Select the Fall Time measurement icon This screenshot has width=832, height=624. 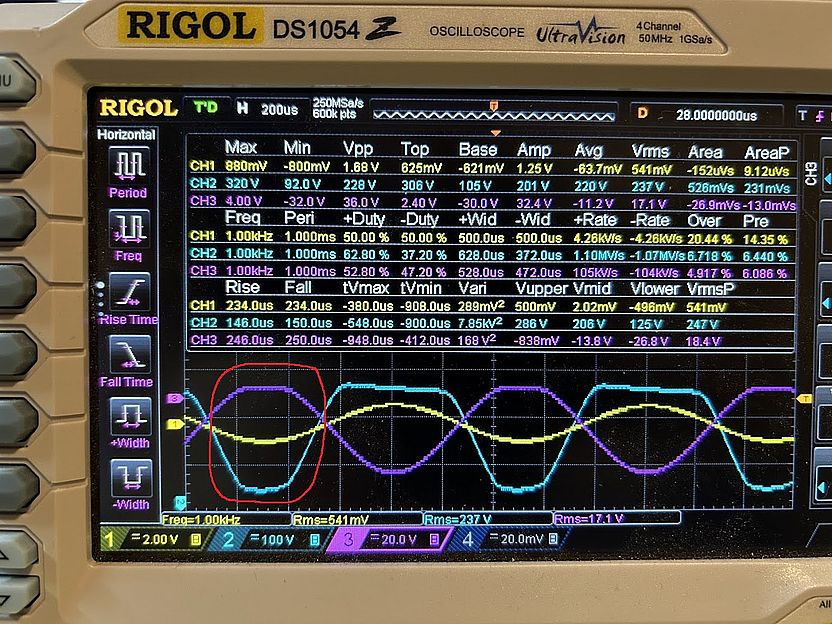[129, 354]
